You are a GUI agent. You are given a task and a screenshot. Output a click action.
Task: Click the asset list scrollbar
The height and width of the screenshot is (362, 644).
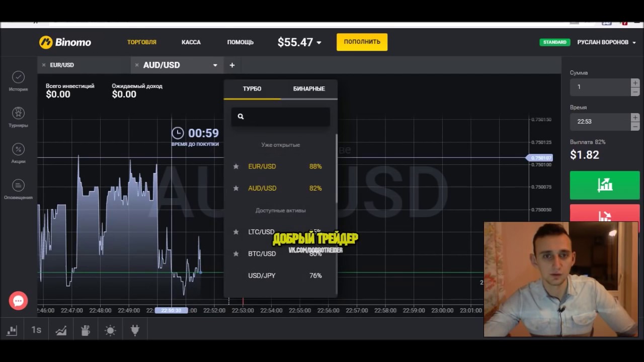[337, 168]
